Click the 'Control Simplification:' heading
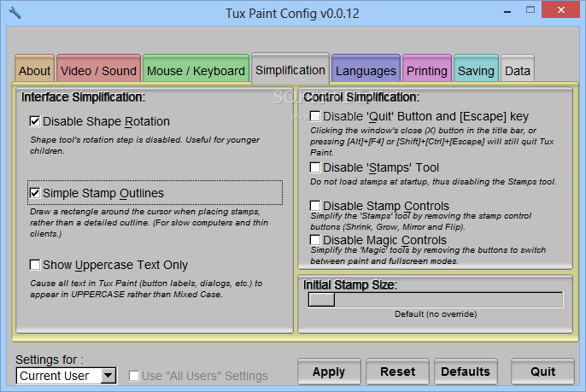This screenshot has width=586, height=392. [361, 97]
